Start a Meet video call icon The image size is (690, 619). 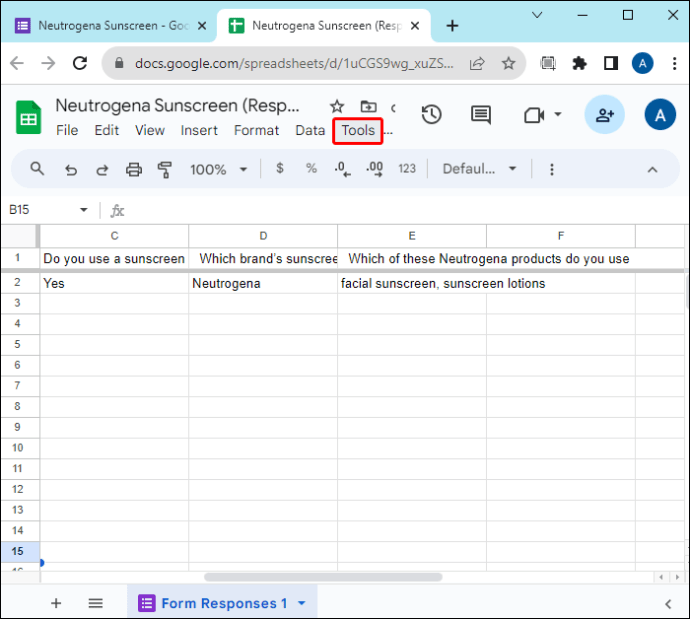[534, 115]
